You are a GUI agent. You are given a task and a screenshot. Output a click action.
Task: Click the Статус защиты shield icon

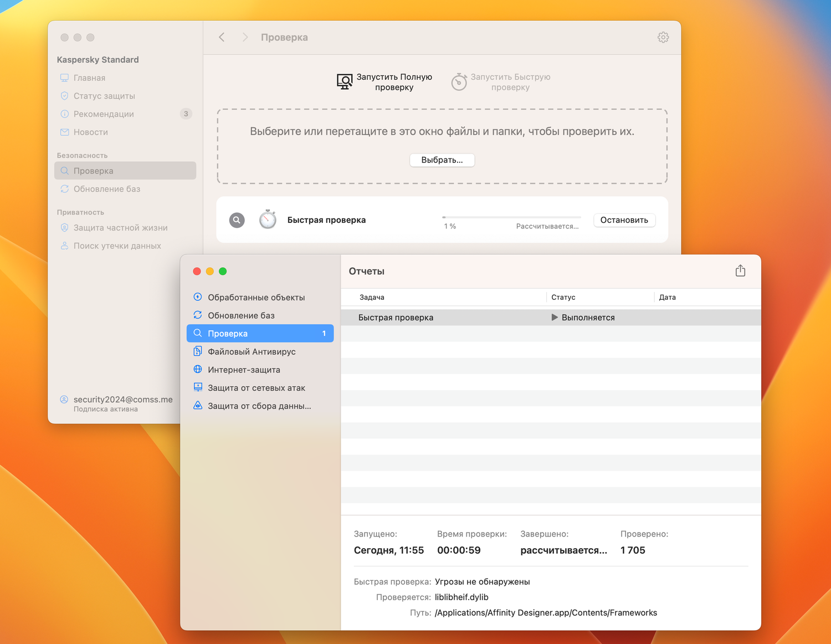click(64, 96)
